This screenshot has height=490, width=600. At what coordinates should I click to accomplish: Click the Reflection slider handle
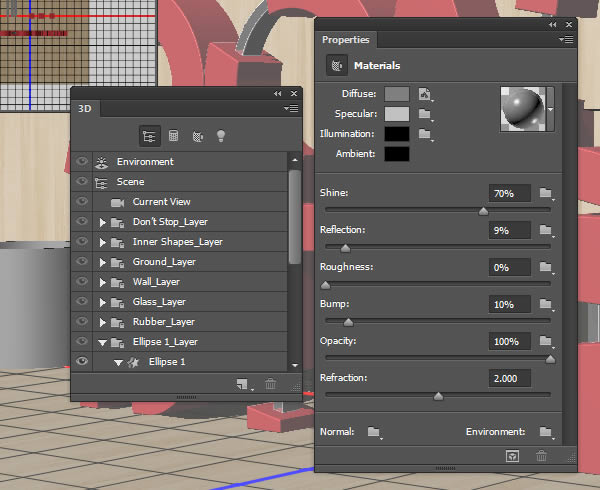pos(346,248)
